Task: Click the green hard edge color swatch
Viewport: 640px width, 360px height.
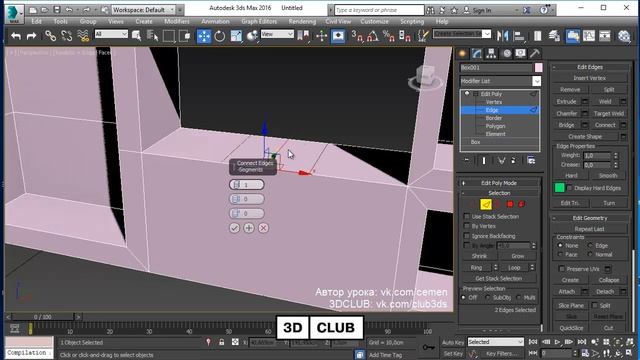Action: (559, 188)
